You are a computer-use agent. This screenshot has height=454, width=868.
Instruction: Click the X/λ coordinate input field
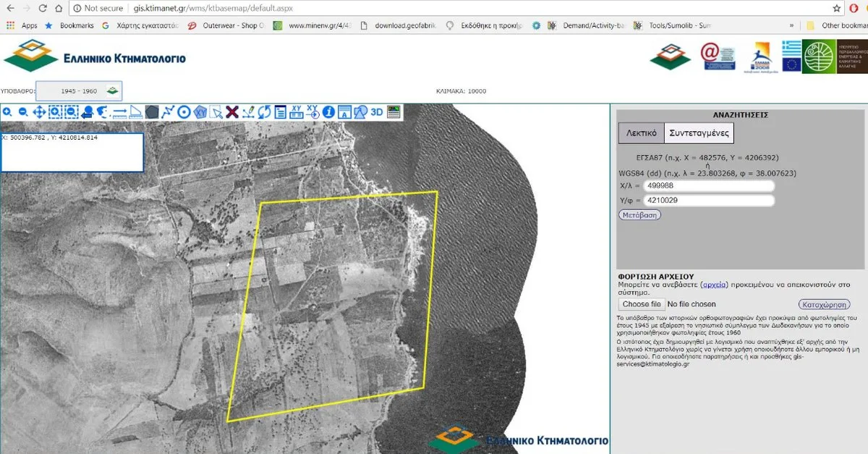[x=708, y=186]
